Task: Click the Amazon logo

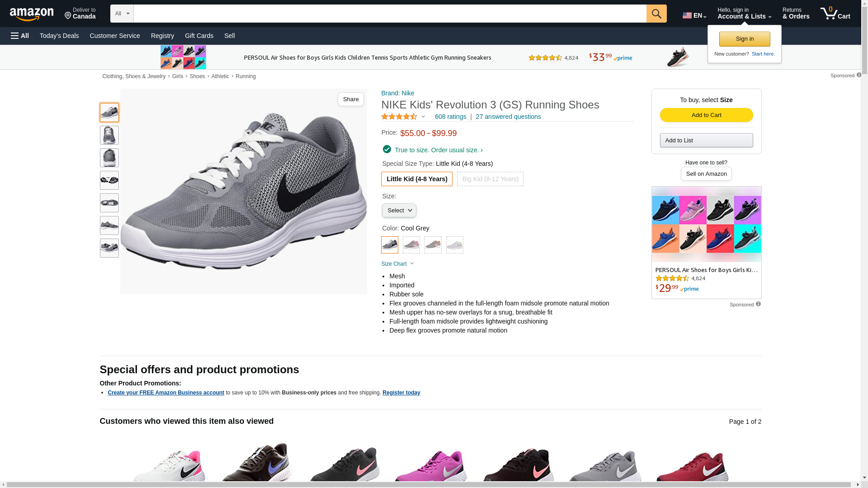Action: click(32, 14)
